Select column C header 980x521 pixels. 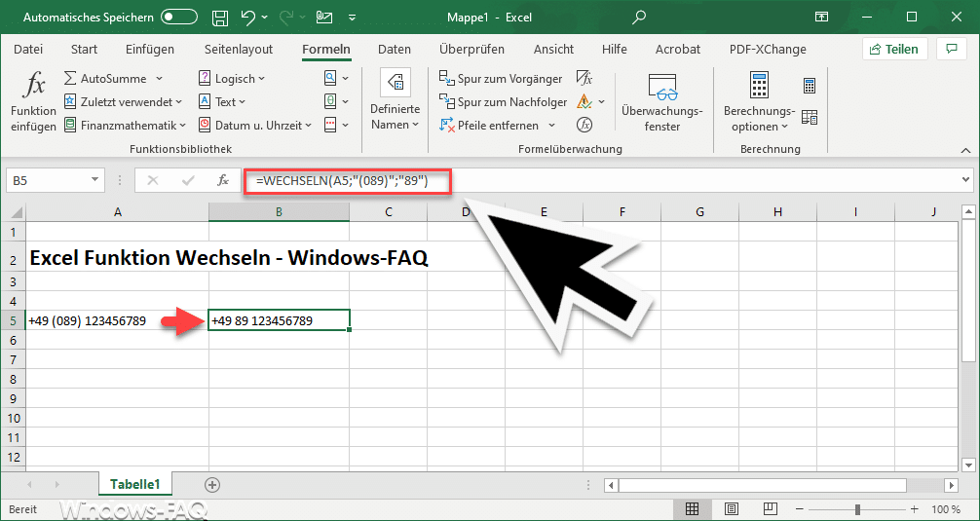pos(388,212)
